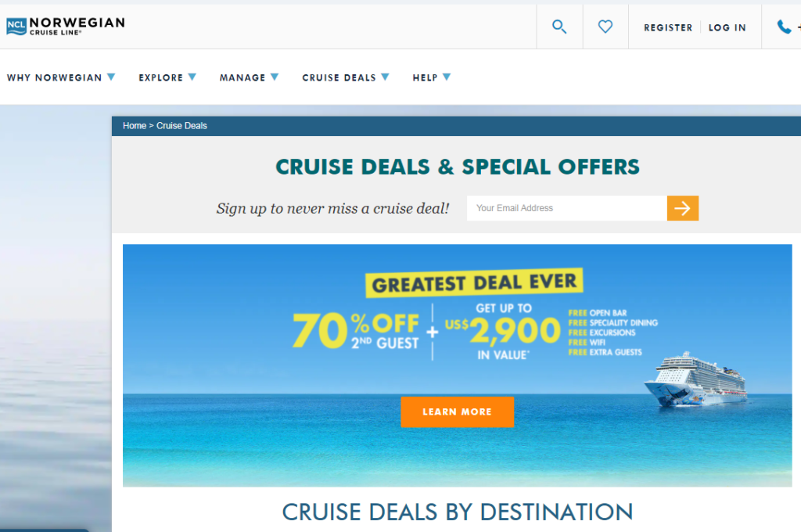801x532 pixels.
Task: Click the cruise ship image in banner
Action: click(696, 379)
